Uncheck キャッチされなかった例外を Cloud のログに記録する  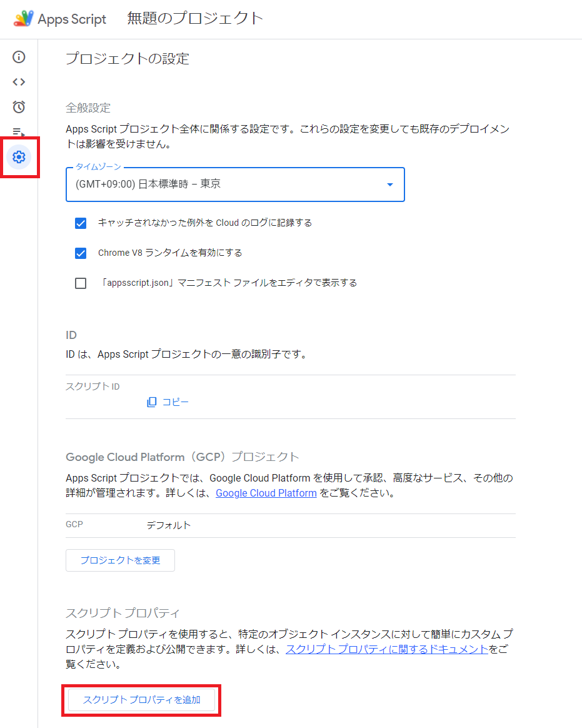tap(81, 223)
